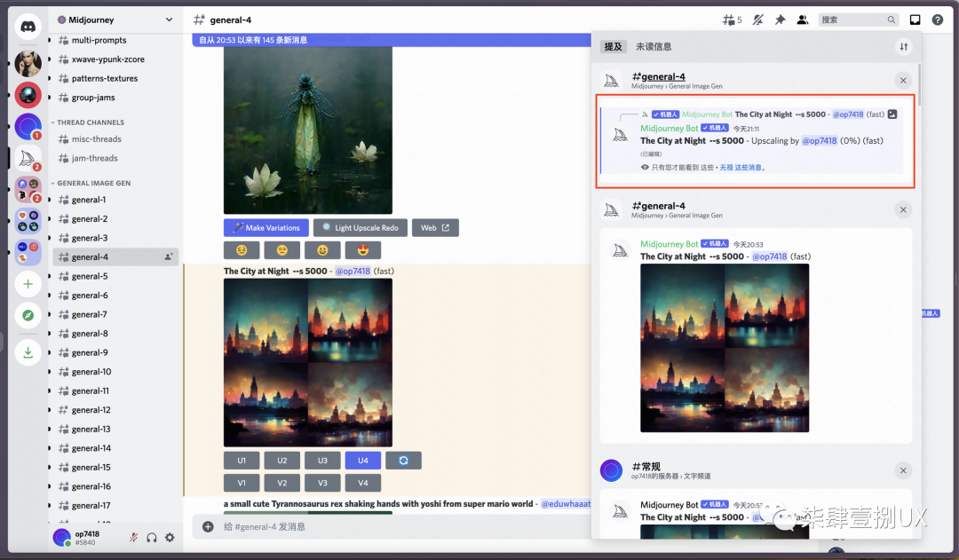Open user settings gear icon
This screenshot has height=560, width=959.
170,538
